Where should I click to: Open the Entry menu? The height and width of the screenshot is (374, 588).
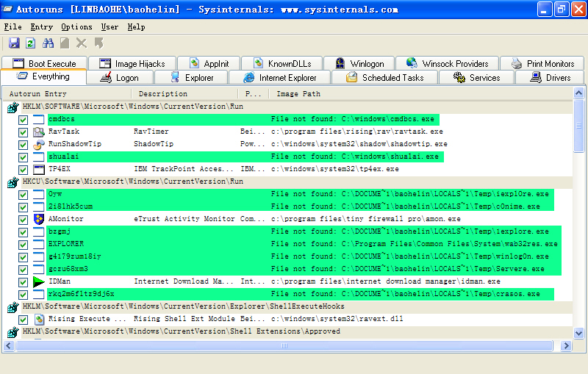click(x=41, y=27)
